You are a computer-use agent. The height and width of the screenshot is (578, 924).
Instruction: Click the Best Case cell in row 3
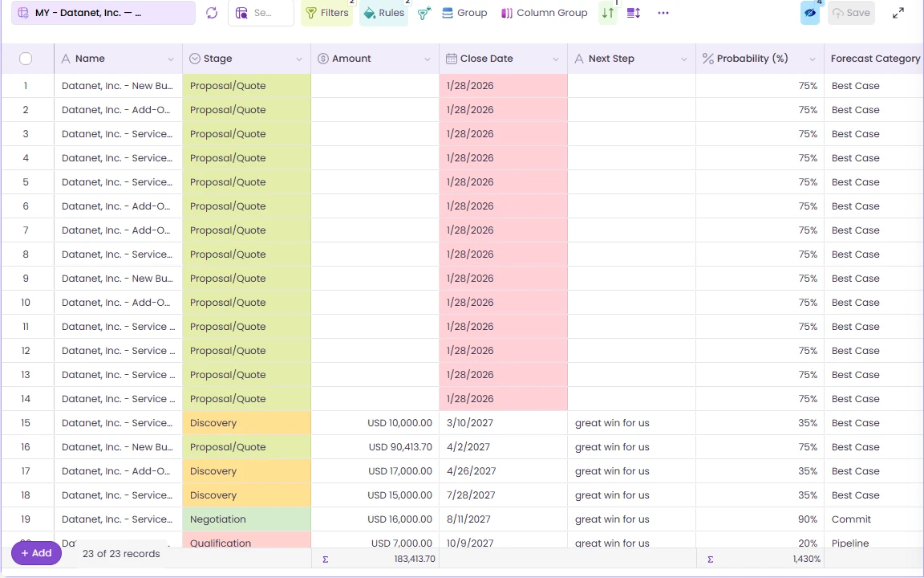[x=874, y=134]
